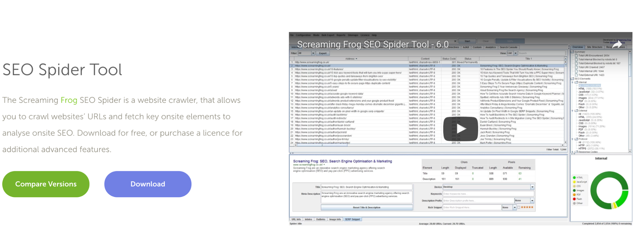The height and width of the screenshot is (246, 644).
Task: Select Internal Images (804) tree item
Action: (591, 98)
